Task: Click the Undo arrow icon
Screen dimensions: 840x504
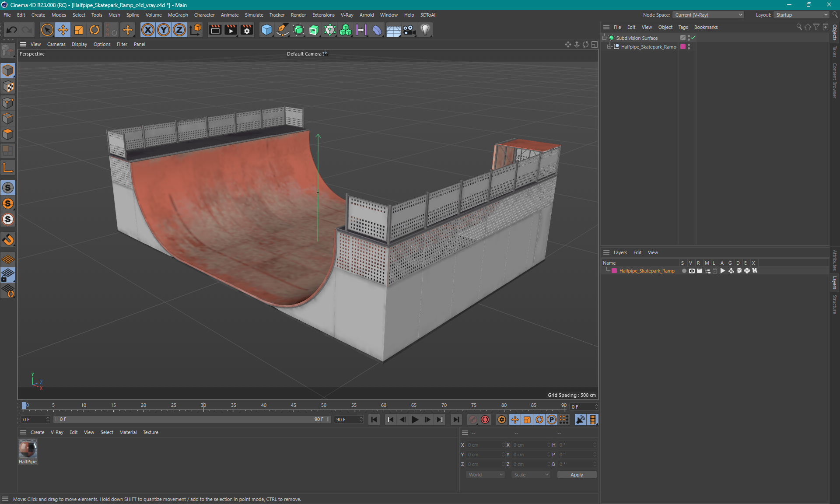Action: (12, 30)
